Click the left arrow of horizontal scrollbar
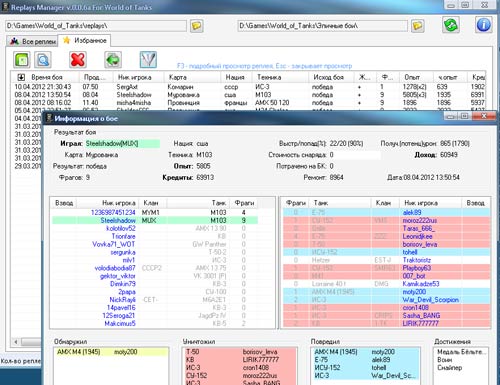Image resolution: width=500 pixels, height=385 pixels. click(16, 342)
